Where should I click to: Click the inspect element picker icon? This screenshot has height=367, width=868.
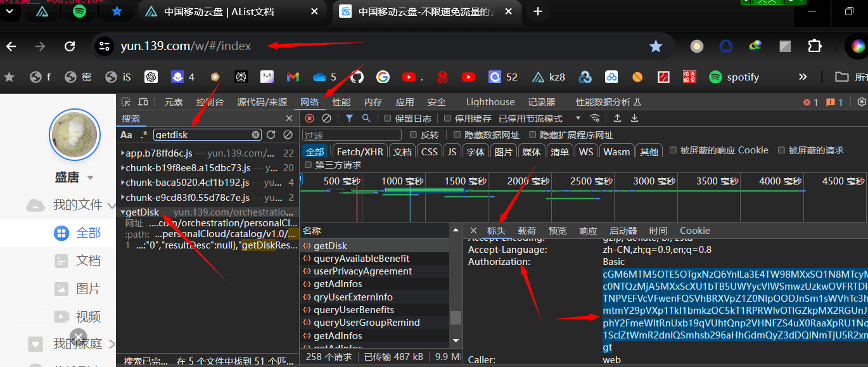click(x=125, y=102)
